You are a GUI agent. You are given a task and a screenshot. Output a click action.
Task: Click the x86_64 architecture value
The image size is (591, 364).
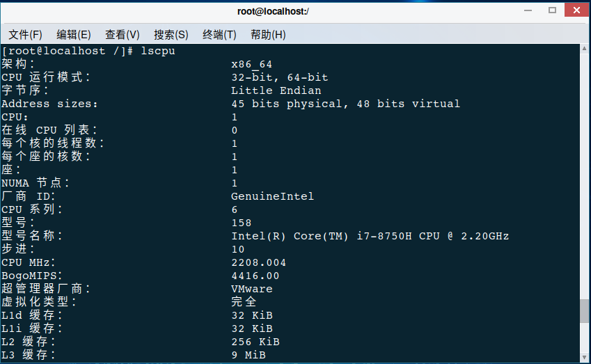pyautogui.click(x=251, y=65)
